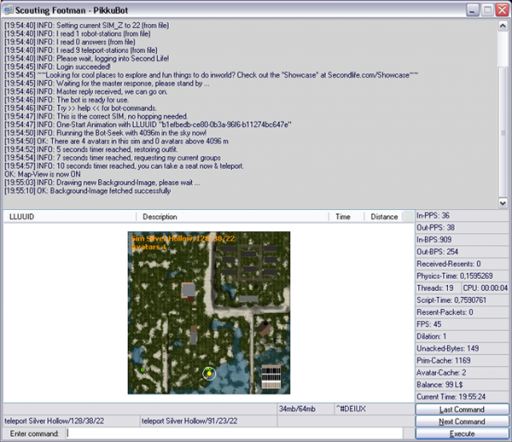Click the Last Command button
Screen dimensions: 512x442
462,409
